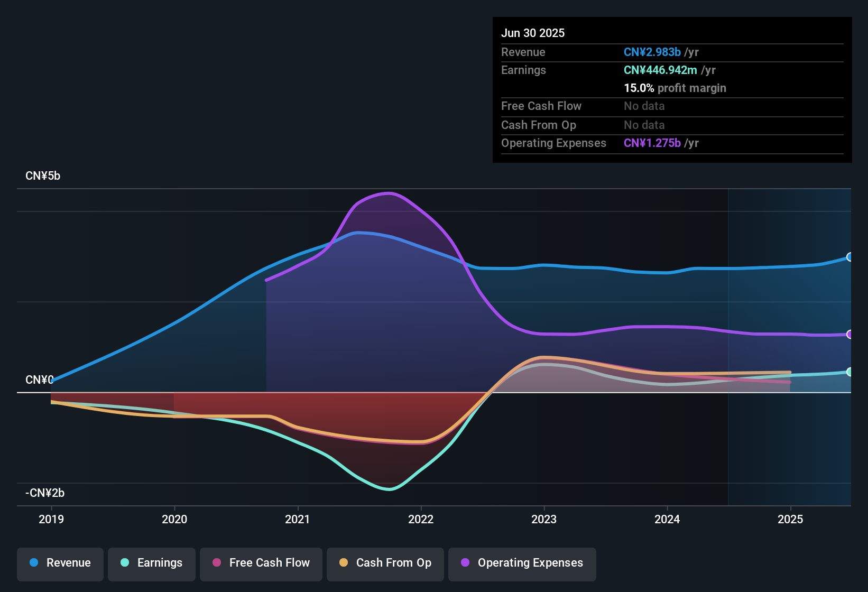Click the pink Free Cash Flow legend dot
Screen dimensions: 868x592
217,563
